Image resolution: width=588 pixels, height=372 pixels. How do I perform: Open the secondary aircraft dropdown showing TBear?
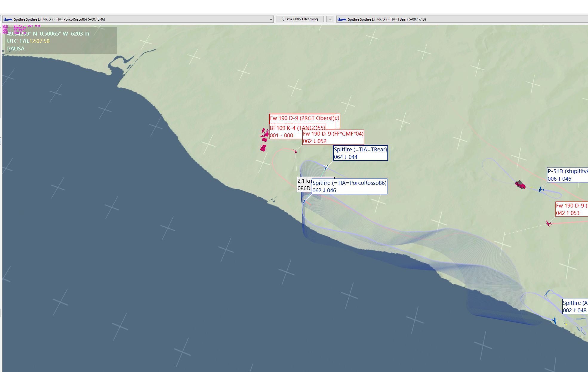[462, 19]
